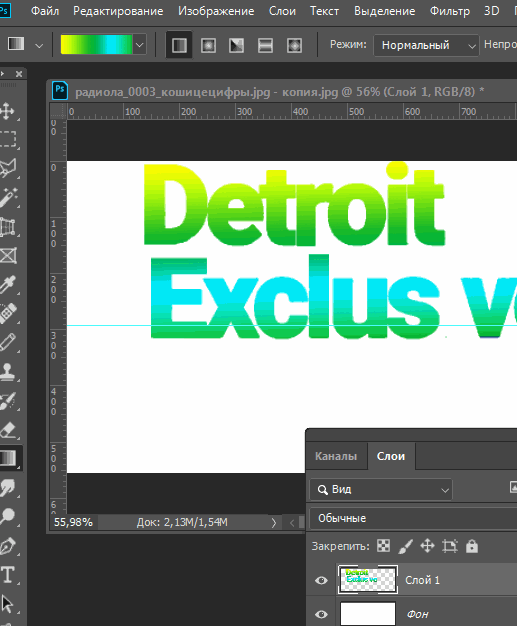517x626 pixels.
Task: Switch to the Слои panel tab
Action: click(391, 456)
